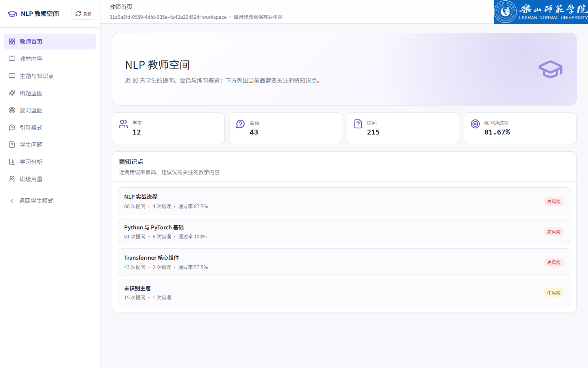This screenshot has width=588, height=368.
Task: Click the 刷新 refresh button
Action: pyautogui.click(x=83, y=13)
